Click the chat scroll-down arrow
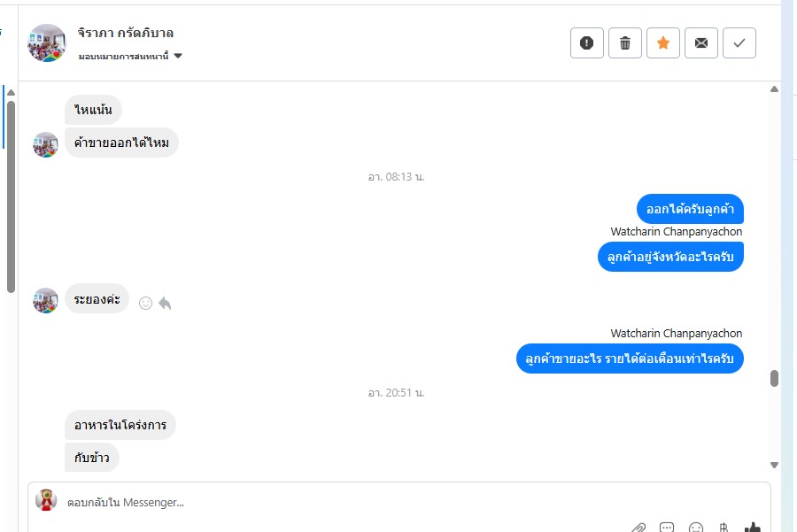This screenshot has width=797, height=532. coord(774,465)
